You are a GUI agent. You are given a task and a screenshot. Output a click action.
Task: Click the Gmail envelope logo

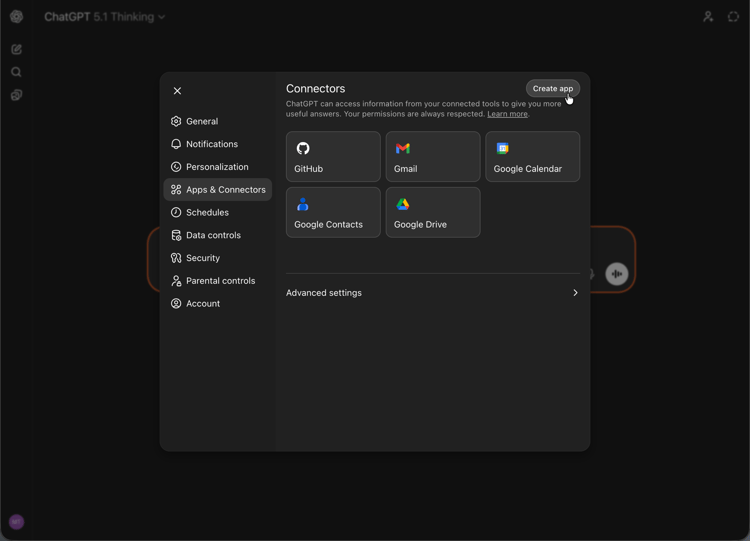pyautogui.click(x=403, y=148)
